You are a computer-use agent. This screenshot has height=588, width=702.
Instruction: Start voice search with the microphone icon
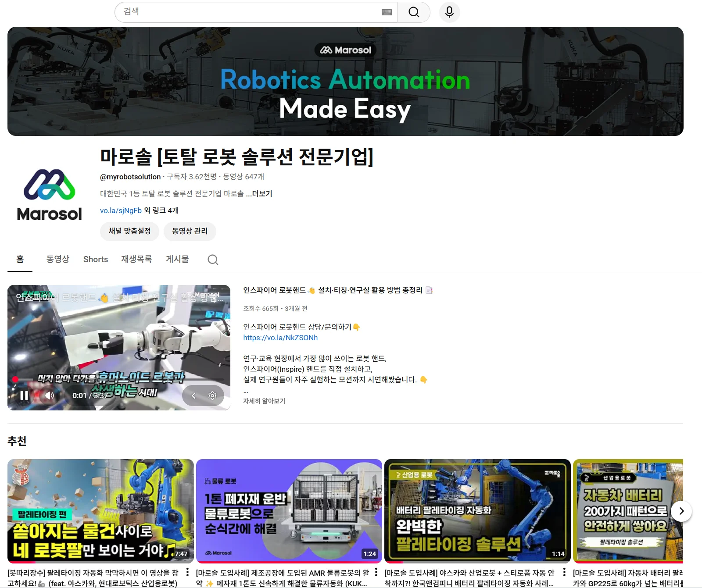pyautogui.click(x=449, y=12)
